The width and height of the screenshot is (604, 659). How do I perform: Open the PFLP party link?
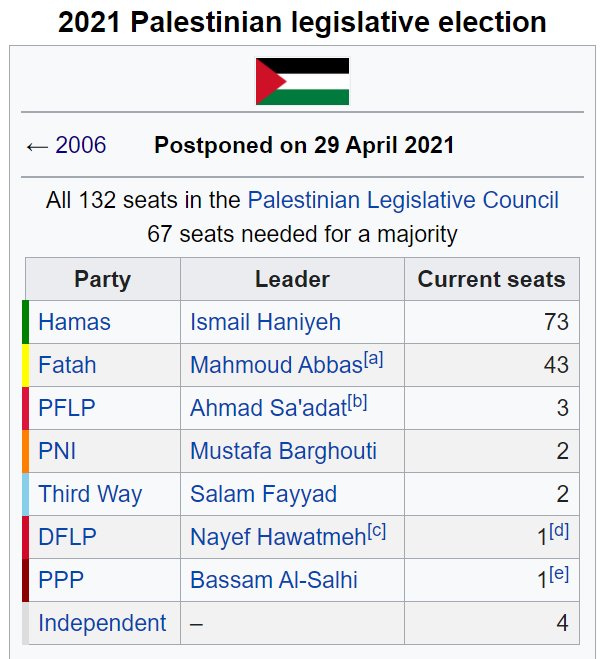click(67, 408)
